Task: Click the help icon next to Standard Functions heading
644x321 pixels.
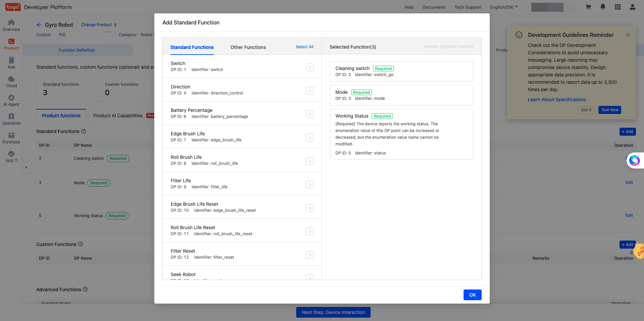Action: coord(84,131)
